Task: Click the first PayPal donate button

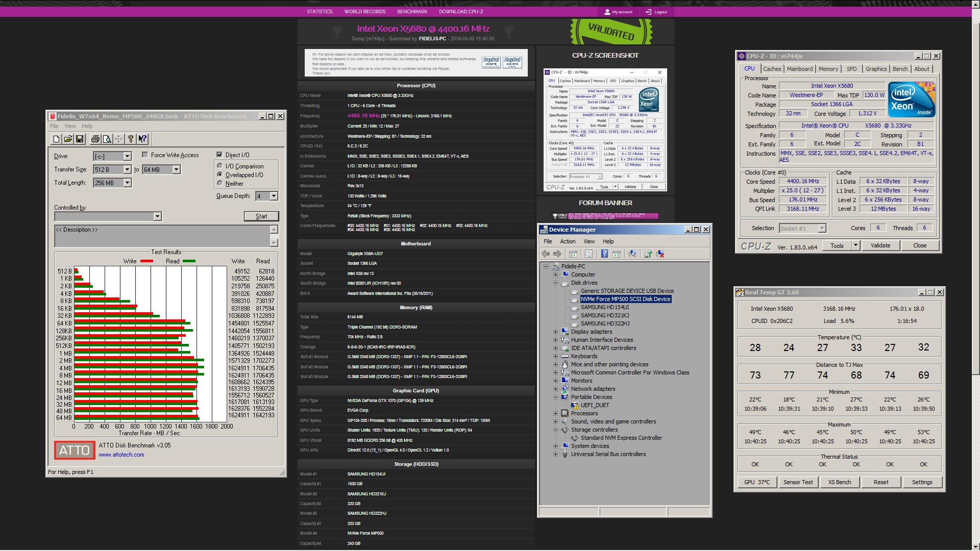Action: (492, 63)
